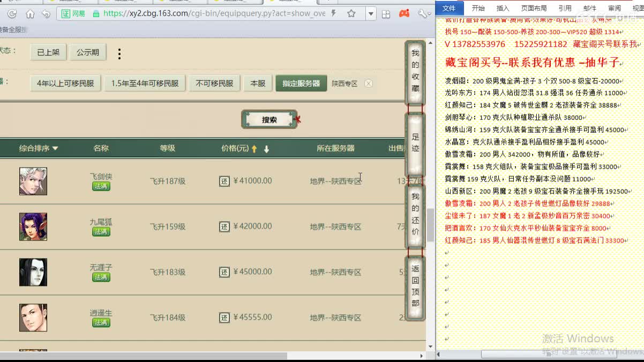Click the price ¥45555.00

coord(252,318)
